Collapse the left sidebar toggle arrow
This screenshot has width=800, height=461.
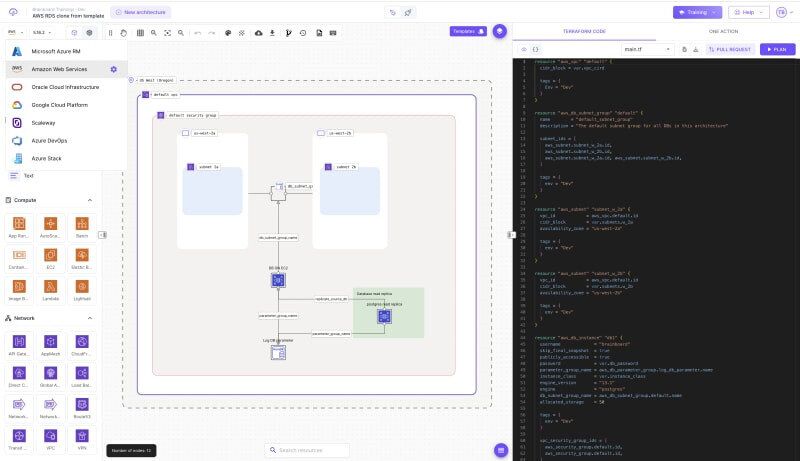point(103,235)
